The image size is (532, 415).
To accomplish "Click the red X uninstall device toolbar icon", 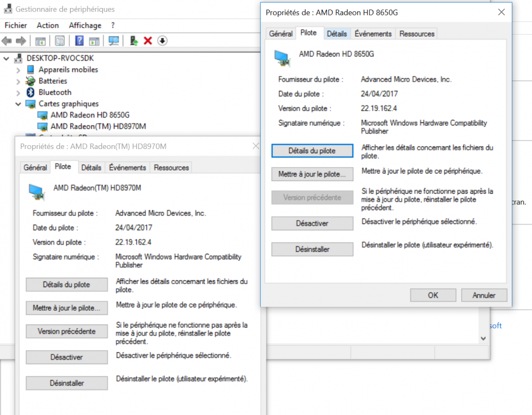I will coord(148,41).
